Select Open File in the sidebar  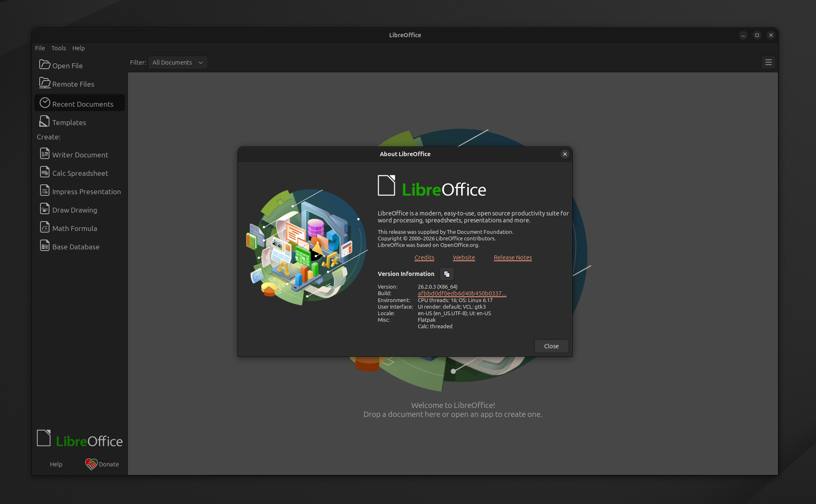coord(67,65)
